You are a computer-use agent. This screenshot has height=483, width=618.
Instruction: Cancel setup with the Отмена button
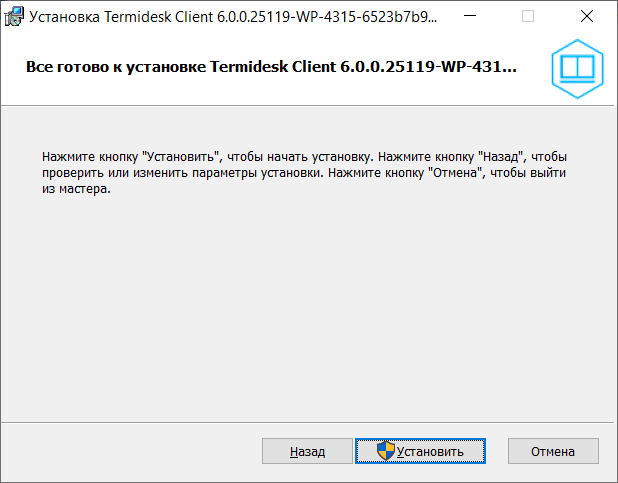pos(553,451)
